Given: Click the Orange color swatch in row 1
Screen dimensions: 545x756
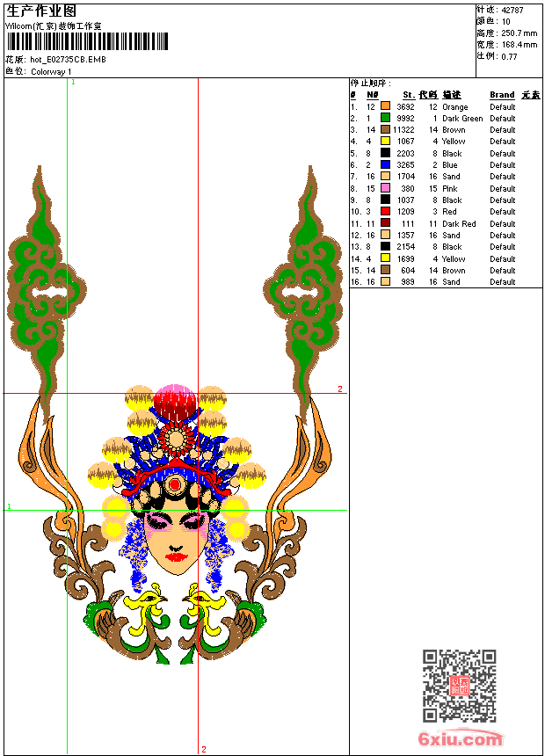Looking at the screenshot, I should click(x=385, y=106).
